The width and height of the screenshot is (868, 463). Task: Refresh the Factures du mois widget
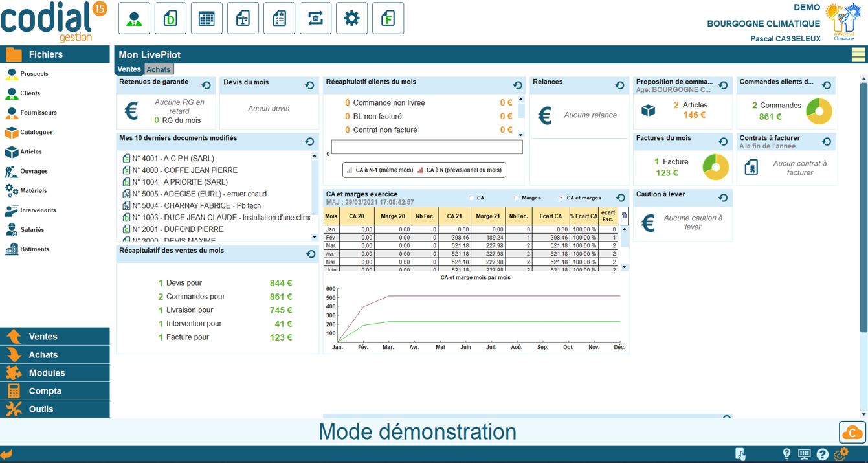(x=723, y=142)
